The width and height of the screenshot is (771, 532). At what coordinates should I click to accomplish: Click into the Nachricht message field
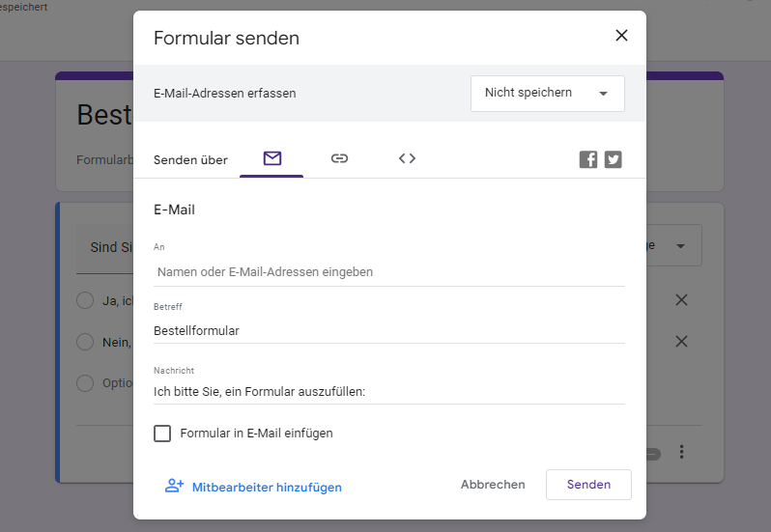[x=388, y=392]
